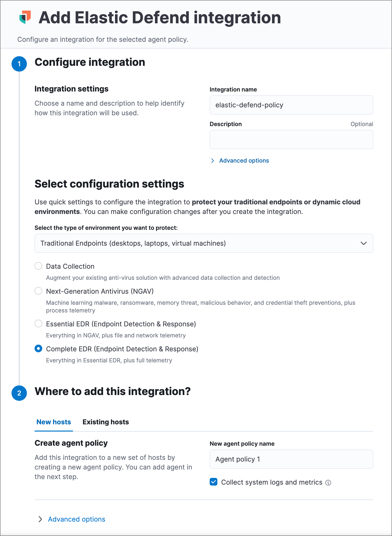Select Traditional Endpoints in the dropdown box
The width and height of the screenshot is (392, 536).
click(204, 243)
